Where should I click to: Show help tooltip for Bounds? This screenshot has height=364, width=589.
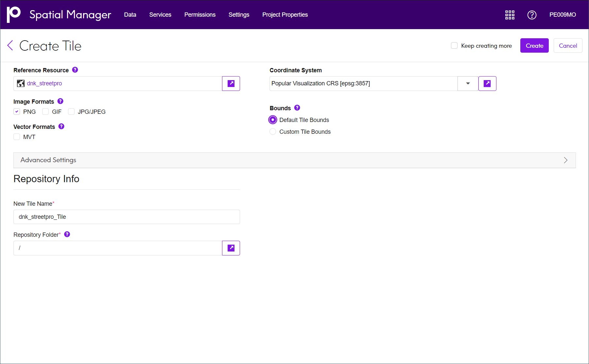(297, 108)
